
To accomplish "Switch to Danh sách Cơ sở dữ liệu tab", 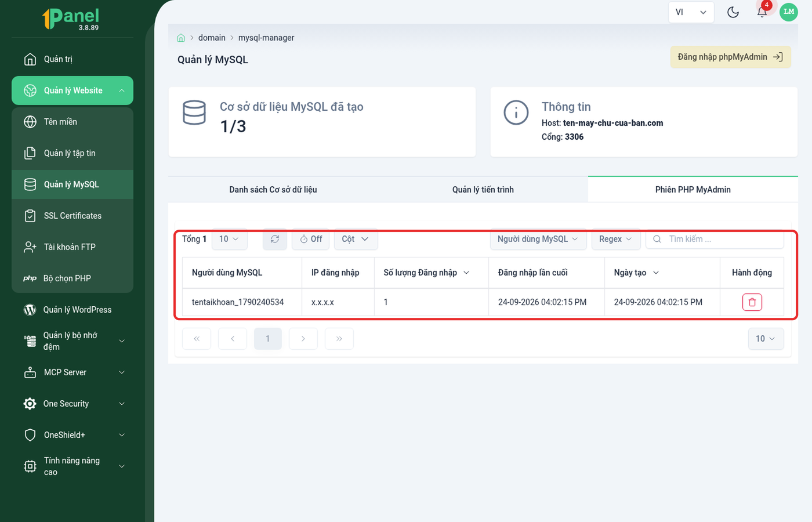I will pyautogui.click(x=273, y=190).
